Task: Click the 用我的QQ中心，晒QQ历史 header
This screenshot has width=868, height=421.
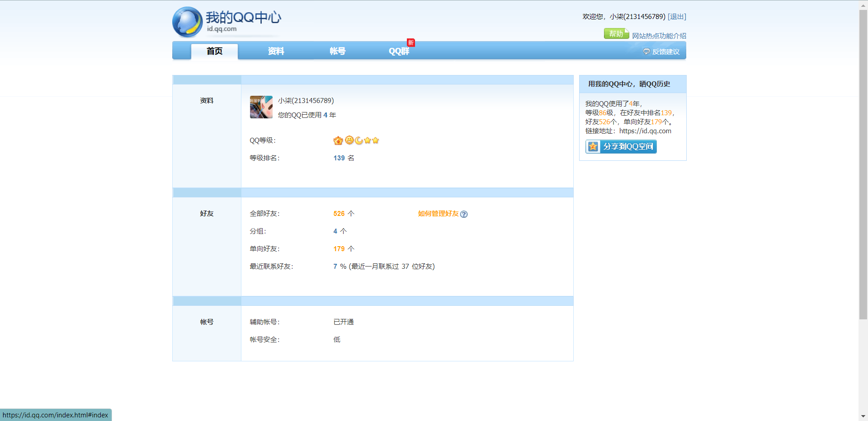Action: 629,84
